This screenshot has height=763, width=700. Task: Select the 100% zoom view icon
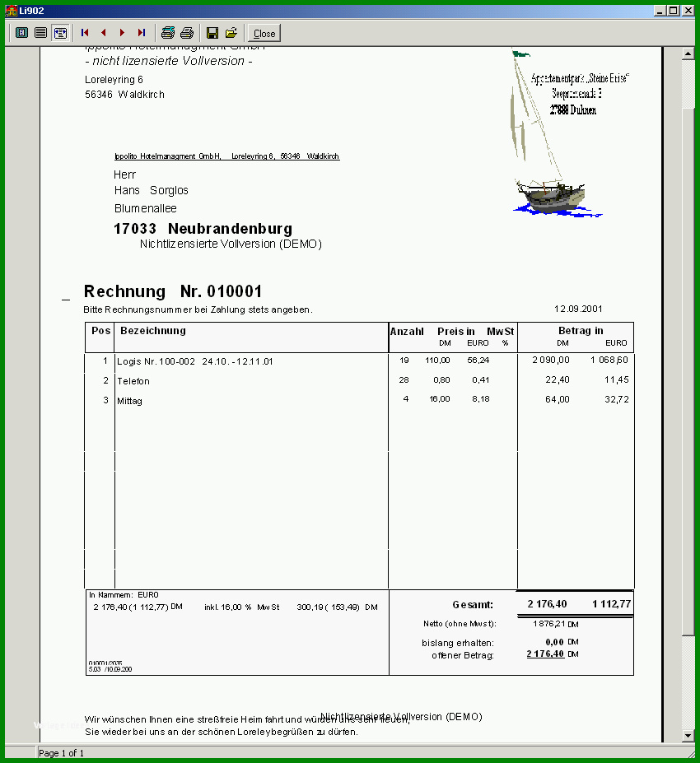(41, 33)
